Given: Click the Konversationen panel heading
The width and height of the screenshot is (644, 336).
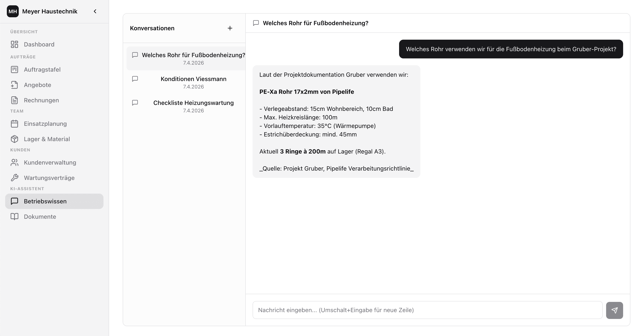Looking at the screenshot, I should tap(152, 28).
